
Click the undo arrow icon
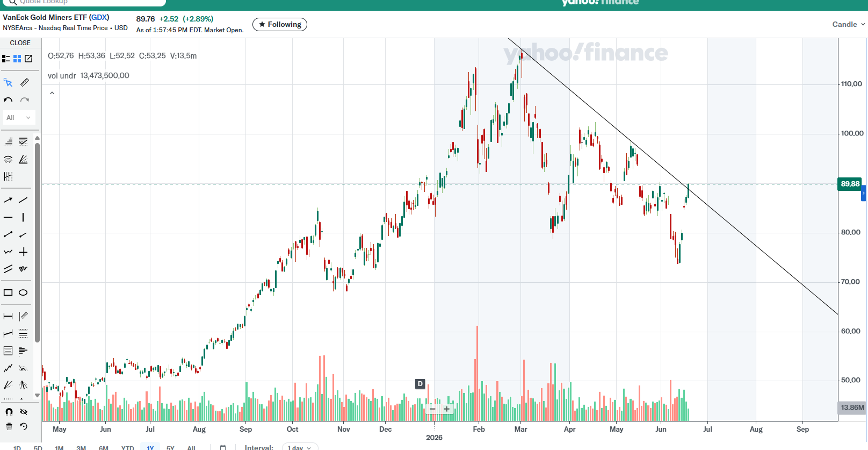(8, 100)
